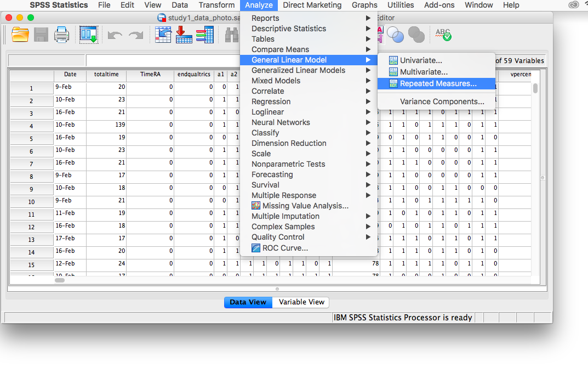This screenshot has height=373, width=588.
Task: Expand the Mixed Models submenu arrow
Action: [x=368, y=81]
